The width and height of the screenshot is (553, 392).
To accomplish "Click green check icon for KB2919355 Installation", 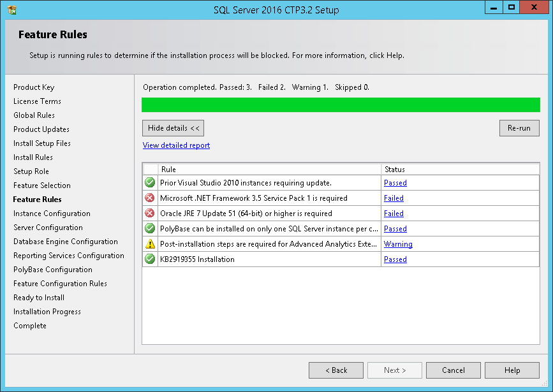I will (x=150, y=259).
